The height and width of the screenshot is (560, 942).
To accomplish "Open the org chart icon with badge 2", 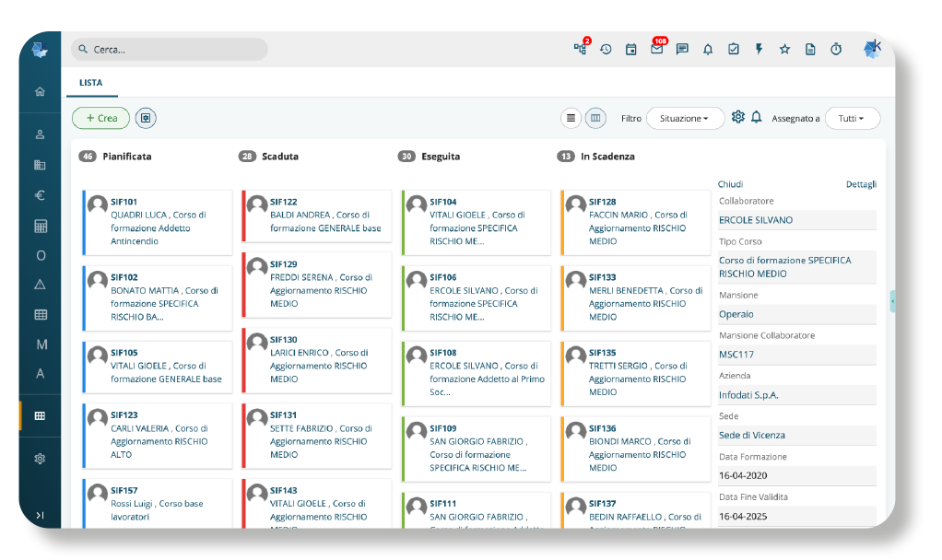I will 580,50.
